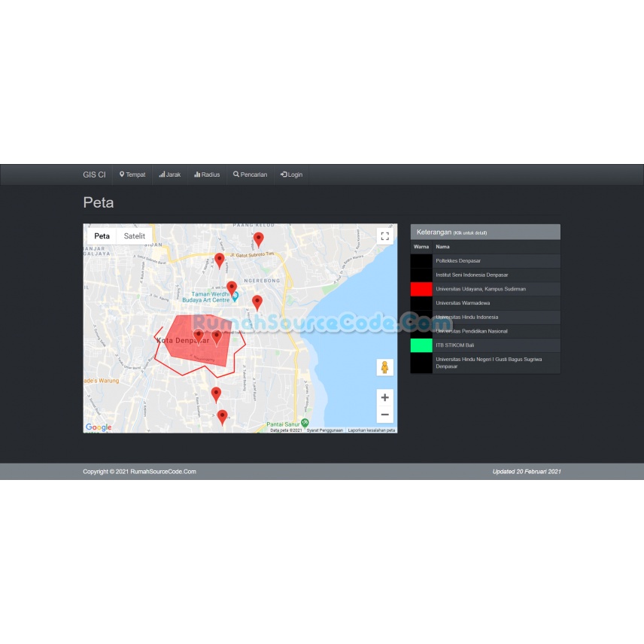Click the GIS CI brand link
The width and height of the screenshot is (644, 644).
[x=94, y=175]
